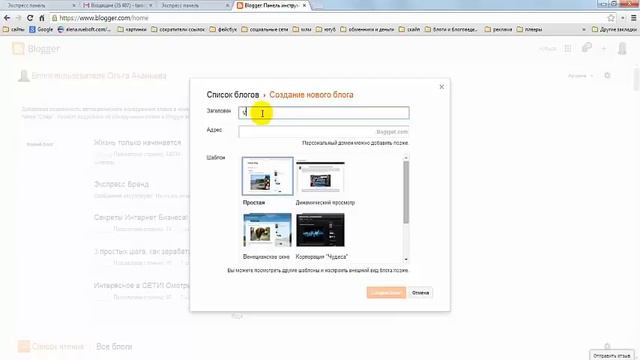The image size is (640, 360).
Task: Open the блоги и блоговеде bookmarks folder
Action: coord(451,29)
